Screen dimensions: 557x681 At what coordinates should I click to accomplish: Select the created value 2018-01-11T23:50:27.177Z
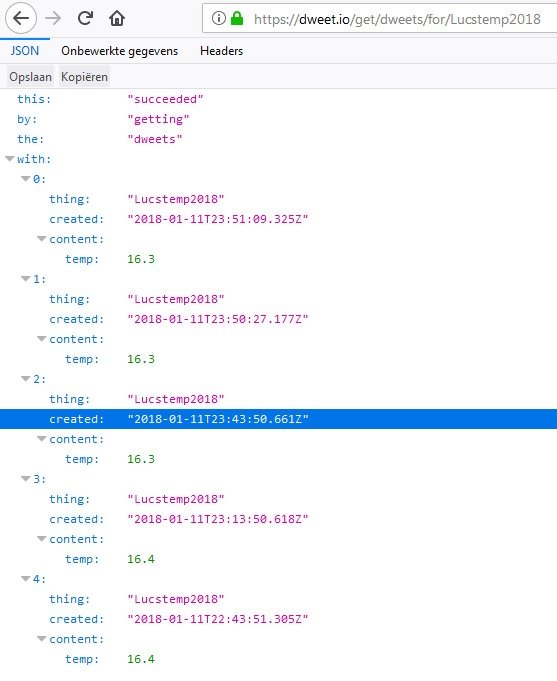pos(218,319)
